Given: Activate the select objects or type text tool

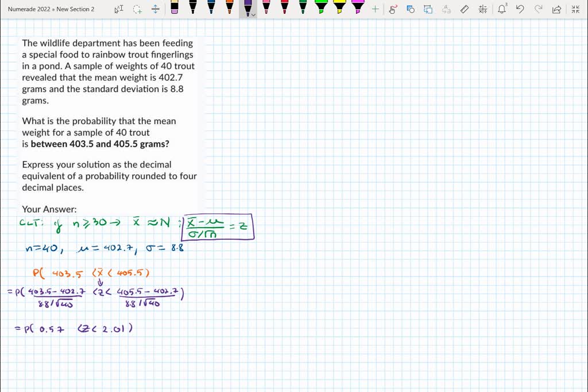Looking at the screenshot, I should tap(119, 9).
